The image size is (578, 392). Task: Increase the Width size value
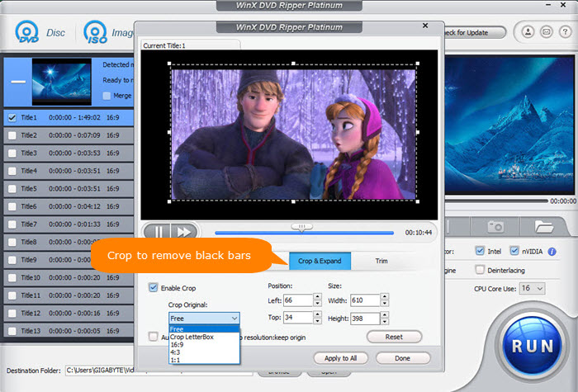pos(385,296)
